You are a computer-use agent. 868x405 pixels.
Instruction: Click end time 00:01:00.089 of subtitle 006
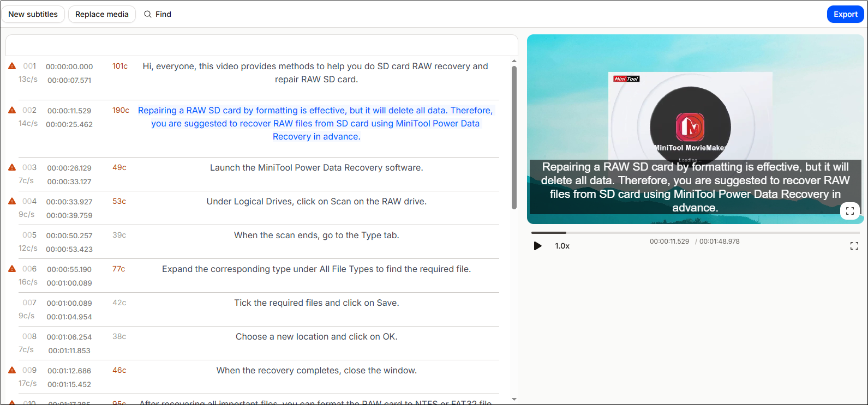tap(69, 283)
